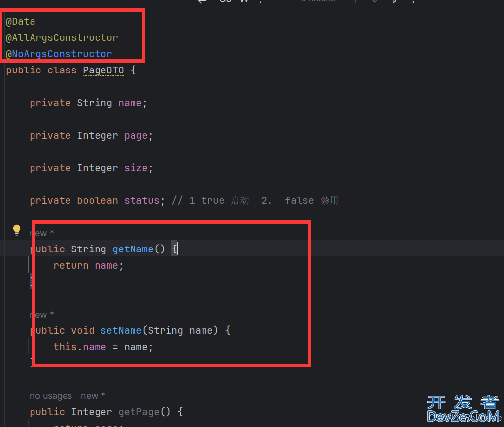The width and height of the screenshot is (504, 427).
Task: Click the @NoArgsConstructor annotation
Action: (59, 54)
